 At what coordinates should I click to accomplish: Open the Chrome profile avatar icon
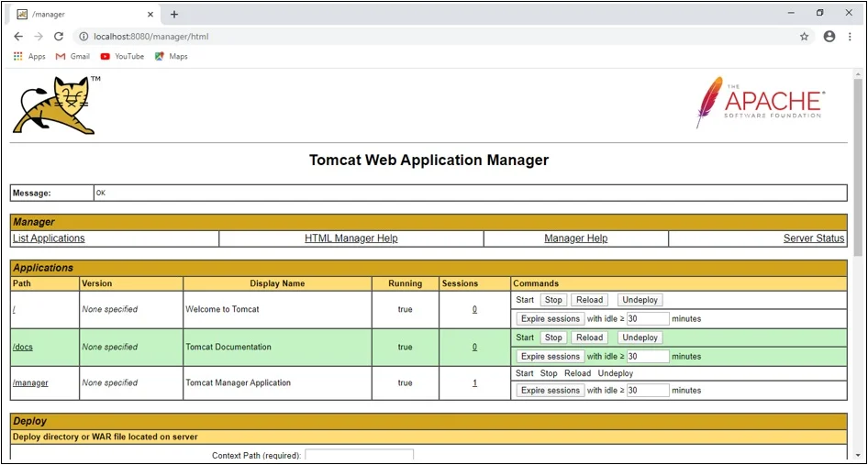point(829,37)
